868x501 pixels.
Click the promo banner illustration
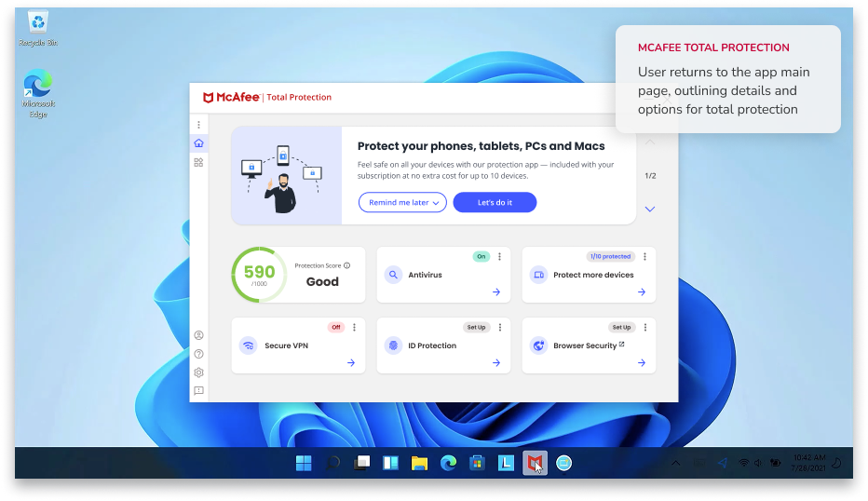click(x=286, y=175)
